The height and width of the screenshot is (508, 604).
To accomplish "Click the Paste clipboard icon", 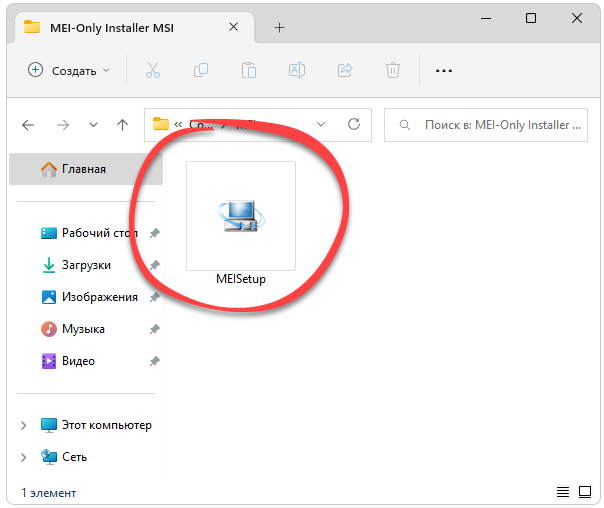I will tap(249, 70).
